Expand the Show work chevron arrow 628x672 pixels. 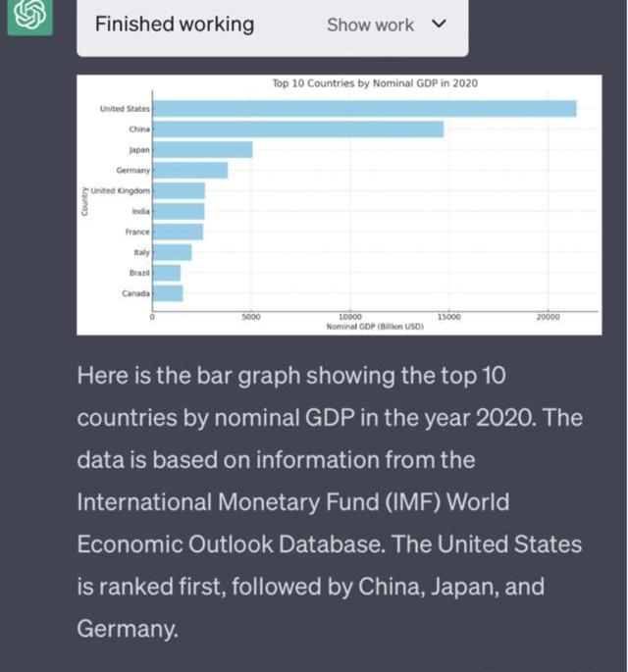[x=439, y=24]
